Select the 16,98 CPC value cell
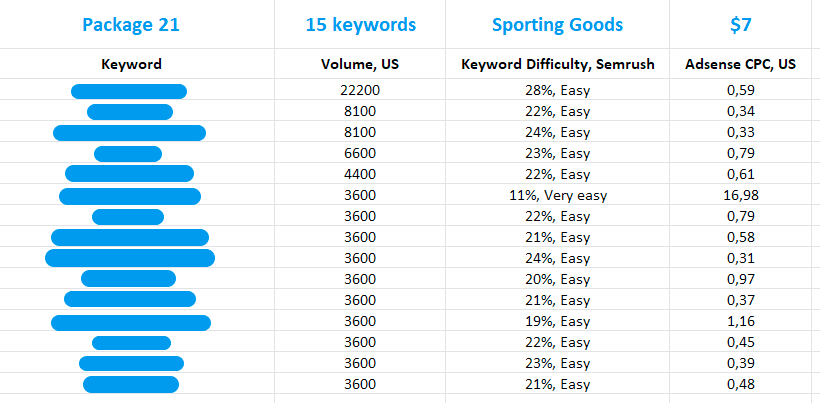The image size is (820, 403). pyautogui.click(x=741, y=196)
